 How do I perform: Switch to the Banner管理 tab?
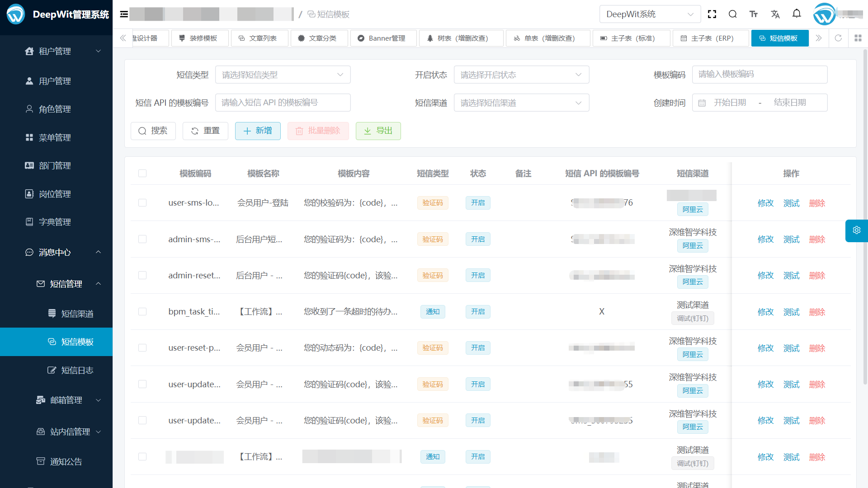click(383, 38)
